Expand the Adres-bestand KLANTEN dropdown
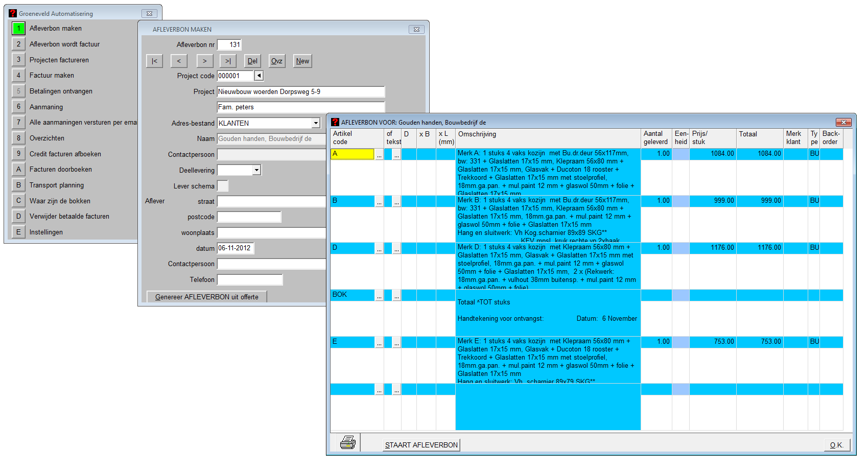 pos(316,123)
